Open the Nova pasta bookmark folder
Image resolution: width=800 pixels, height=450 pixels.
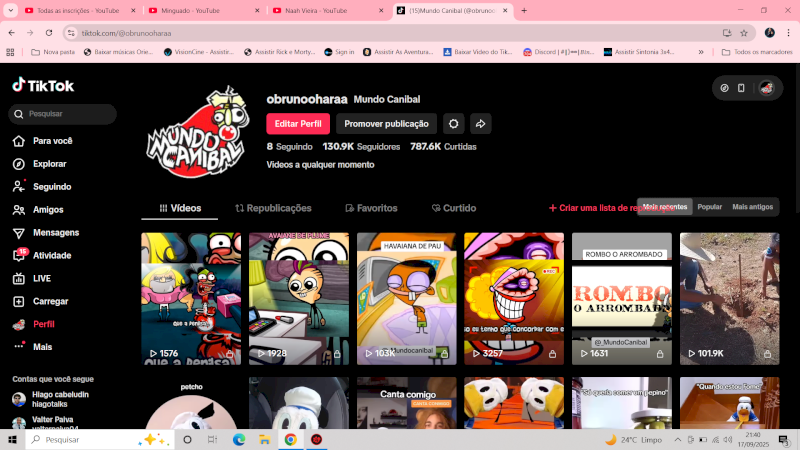(53, 52)
